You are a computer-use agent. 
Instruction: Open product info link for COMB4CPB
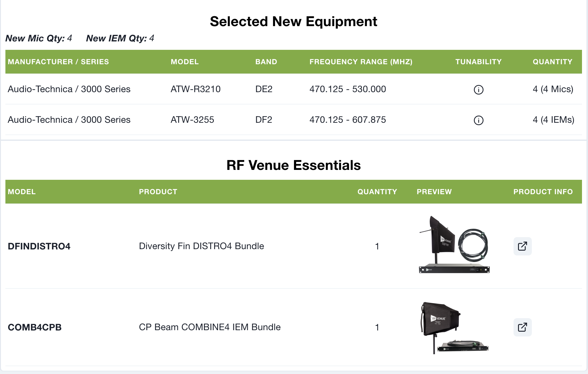tap(523, 327)
